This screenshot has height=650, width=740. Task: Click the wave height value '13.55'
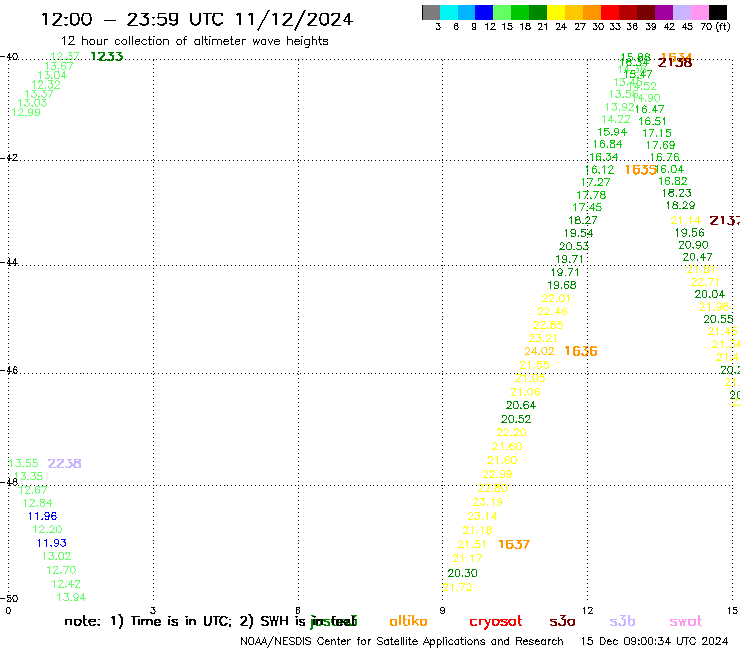pyautogui.click(x=24, y=464)
